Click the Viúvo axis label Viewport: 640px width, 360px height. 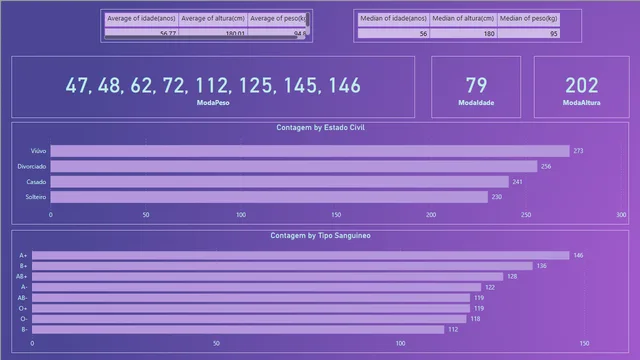click(x=38, y=151)
